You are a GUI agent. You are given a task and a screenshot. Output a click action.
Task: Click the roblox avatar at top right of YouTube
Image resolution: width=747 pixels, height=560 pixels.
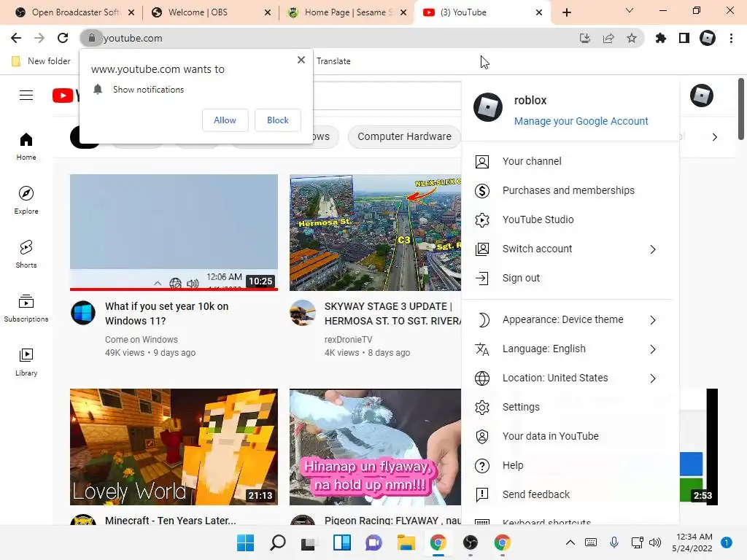pyautogui.click(x=701, y=96)
